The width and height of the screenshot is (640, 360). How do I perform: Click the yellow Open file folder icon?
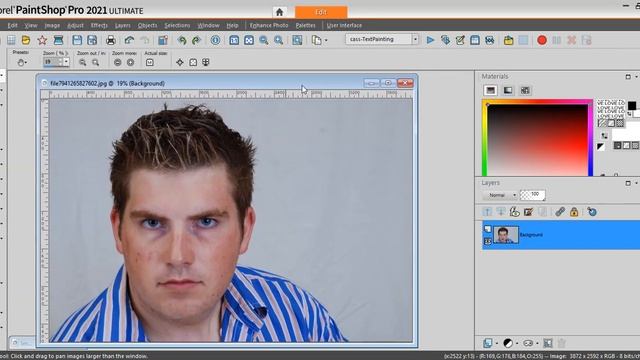26,40
